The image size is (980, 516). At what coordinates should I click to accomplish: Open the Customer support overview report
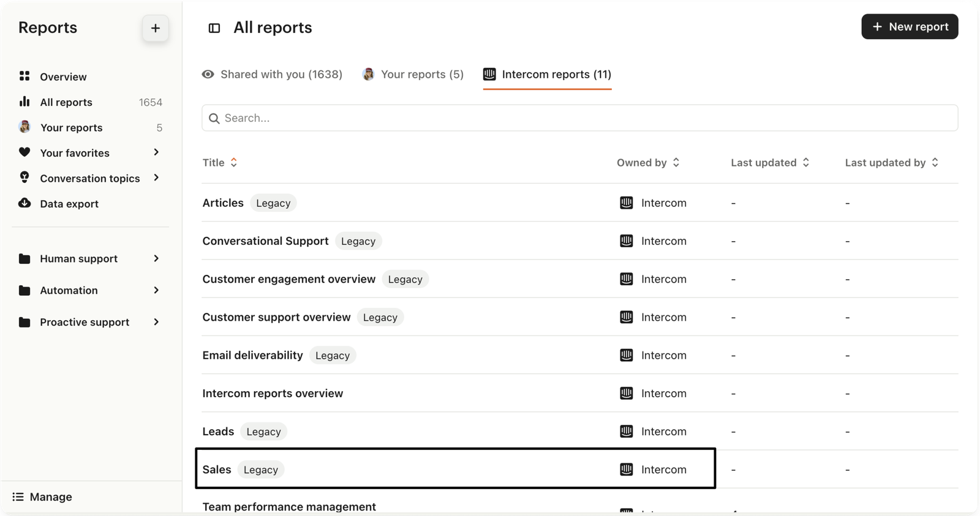(276, 317)
